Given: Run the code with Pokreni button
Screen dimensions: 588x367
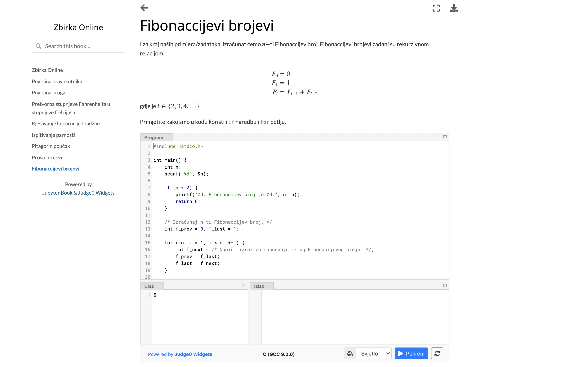Looking at the screenshot, I should coord(411,354).
